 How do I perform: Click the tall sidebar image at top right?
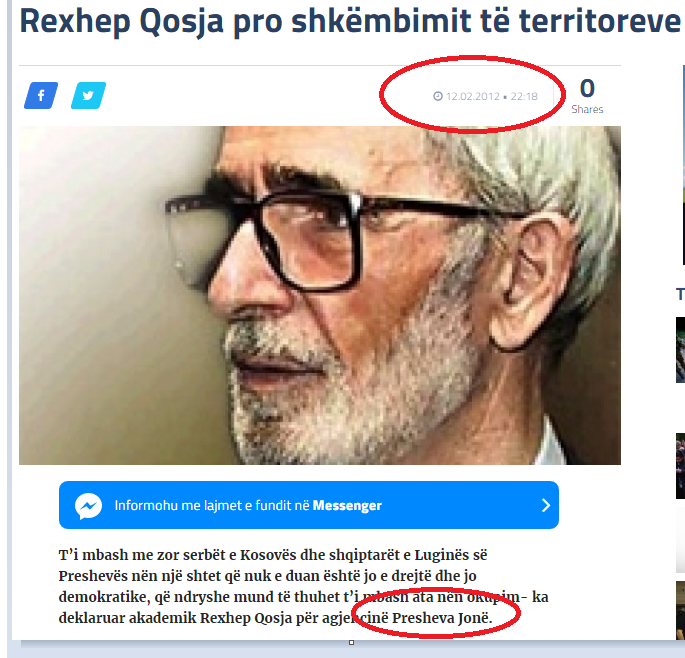point(683,165)
